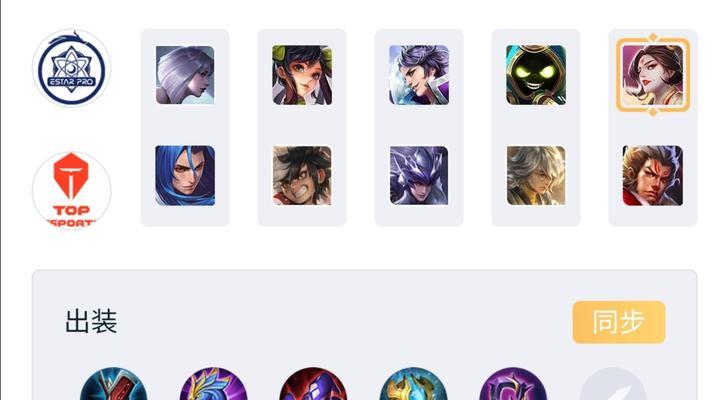Select the hooded hero with glowing green eyes
Viewport: 728px width, 400px height.
[x=536, y=75]
